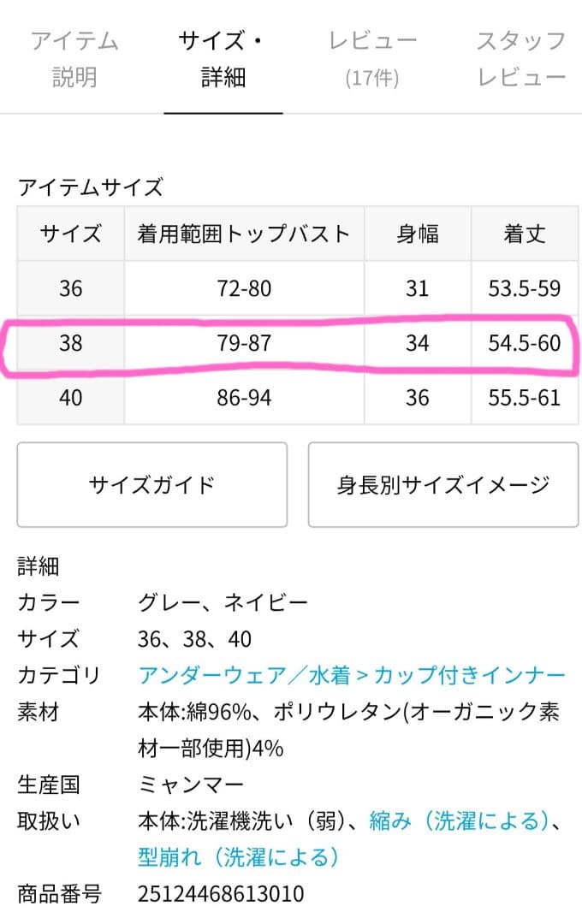Screen dimensions: 582x924
Task: Click the 着用範囲トップバスト column header
Action: (242, 234)
